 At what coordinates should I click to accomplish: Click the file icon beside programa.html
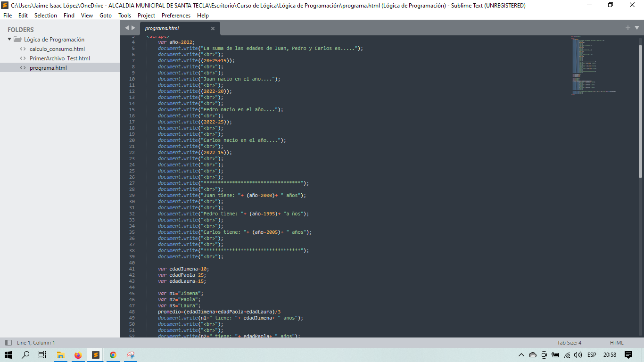pyautogui.click(x=23, y=68)
